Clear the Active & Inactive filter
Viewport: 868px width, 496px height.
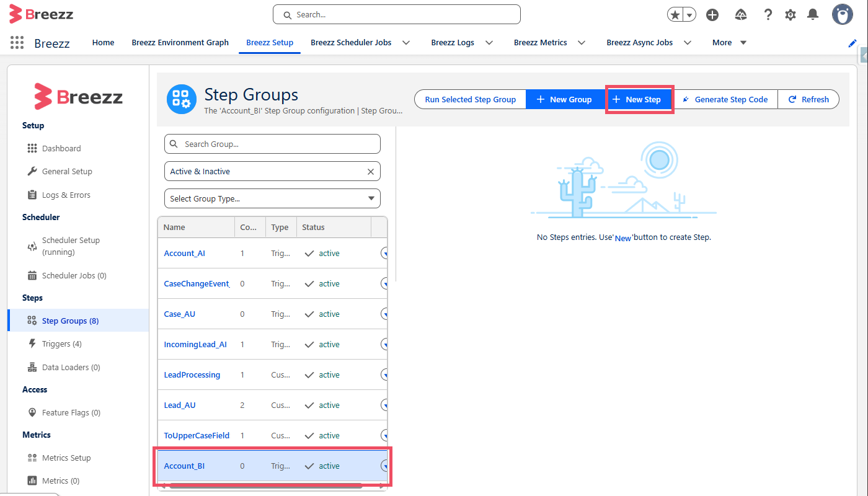coord(371,172)
